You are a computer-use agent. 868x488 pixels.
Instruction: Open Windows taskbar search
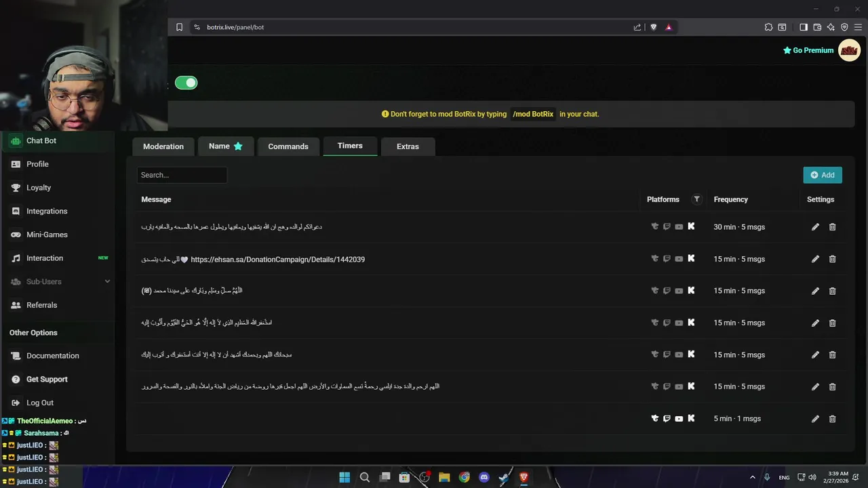click(364, 477)
